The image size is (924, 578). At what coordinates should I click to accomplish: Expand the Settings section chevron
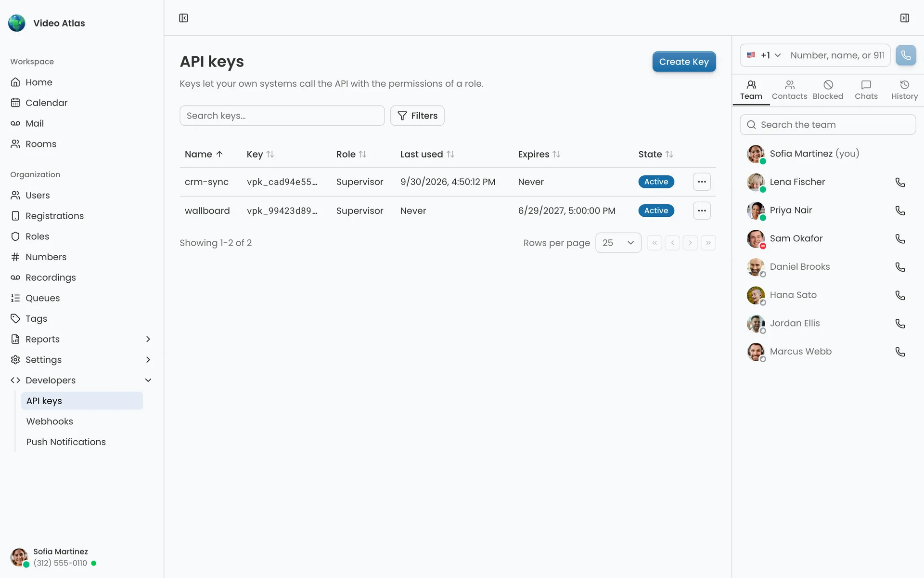pyautogui.click(x=148, y=360)
